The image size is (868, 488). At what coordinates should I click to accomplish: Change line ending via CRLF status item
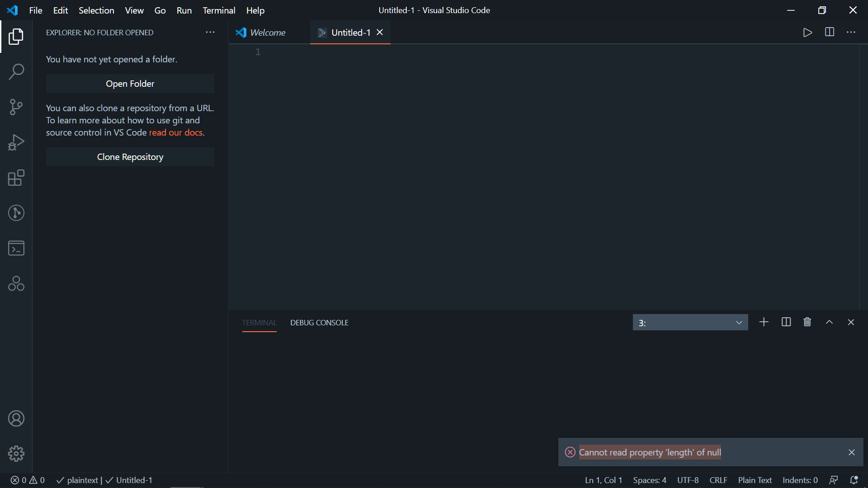click(x=718, y=480)
